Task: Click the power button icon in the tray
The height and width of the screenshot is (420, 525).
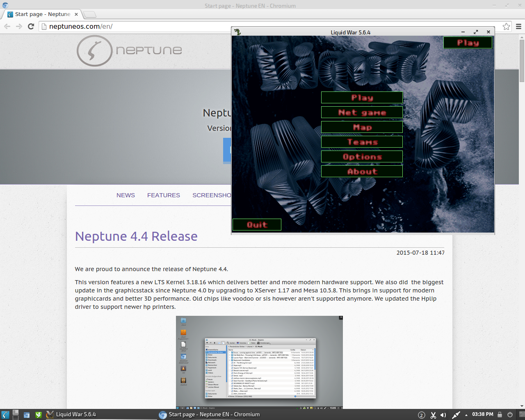Action: click(510, 415)
